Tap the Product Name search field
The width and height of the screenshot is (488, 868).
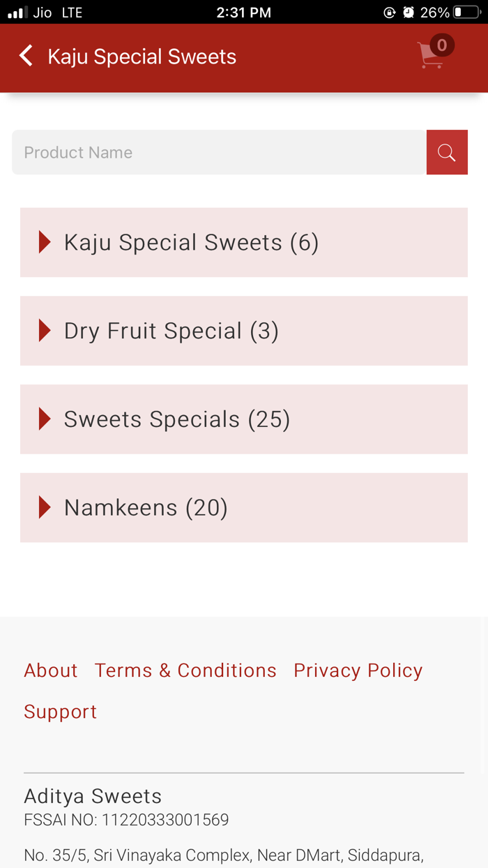click(x=209, y=152)
